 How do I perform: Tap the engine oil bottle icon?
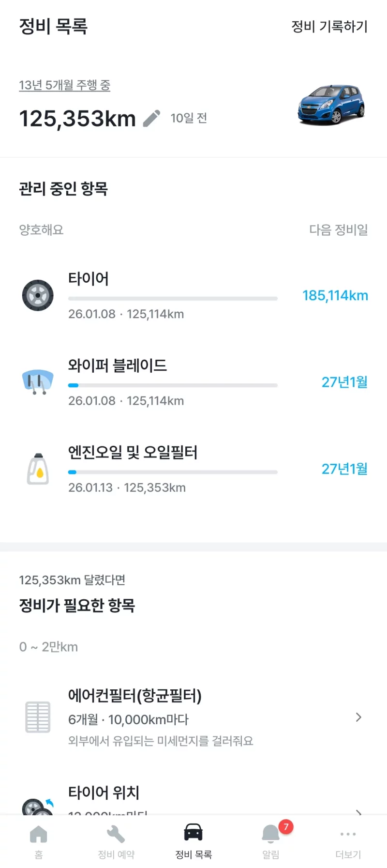pyautogui.click(x=38, y=469)
